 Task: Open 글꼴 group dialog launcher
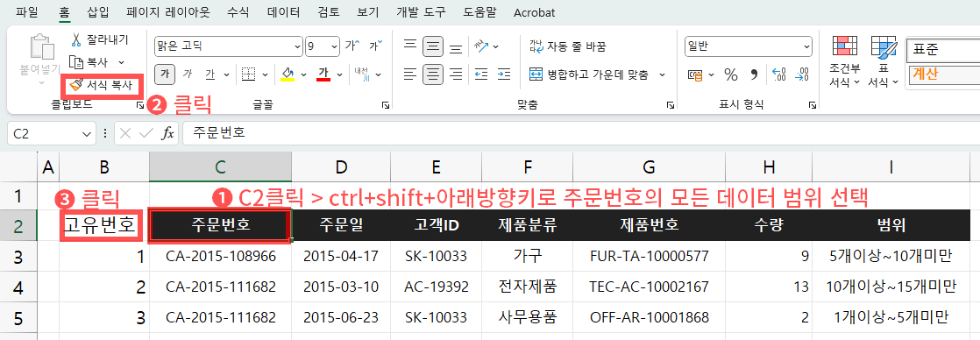click(x=387, y=106)
